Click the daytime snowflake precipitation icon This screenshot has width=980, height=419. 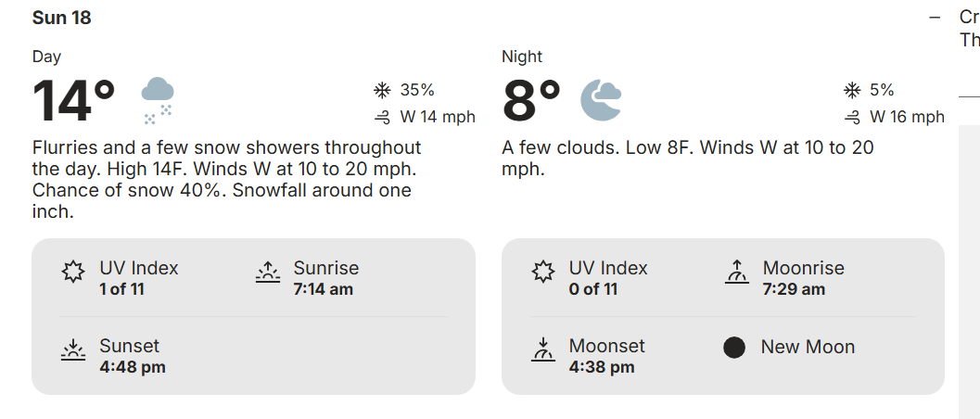pos(380,90)
